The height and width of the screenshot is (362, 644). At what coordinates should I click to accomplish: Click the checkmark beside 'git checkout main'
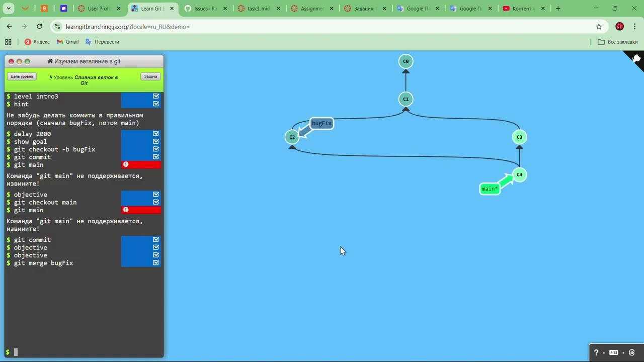(x=155, y=202)
